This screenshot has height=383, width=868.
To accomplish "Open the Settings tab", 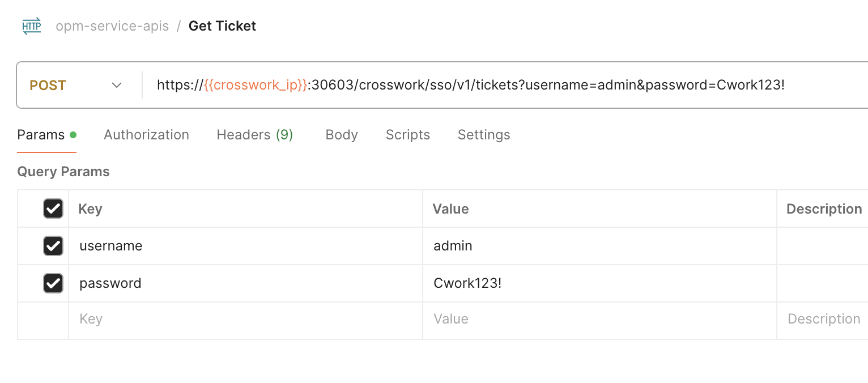I will [484, 135].
